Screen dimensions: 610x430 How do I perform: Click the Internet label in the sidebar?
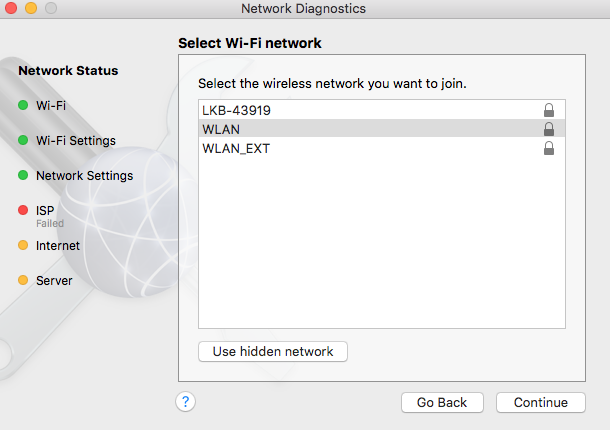click(x=58, y=245)
